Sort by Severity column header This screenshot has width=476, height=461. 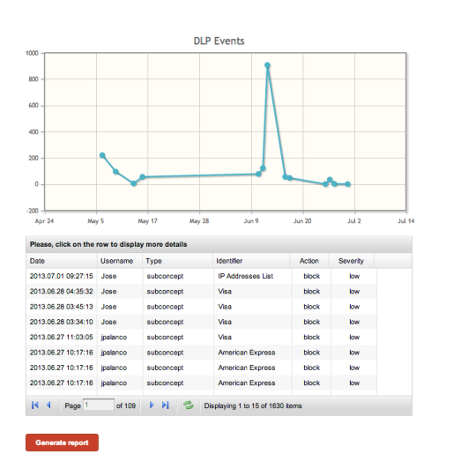(351, 261)
